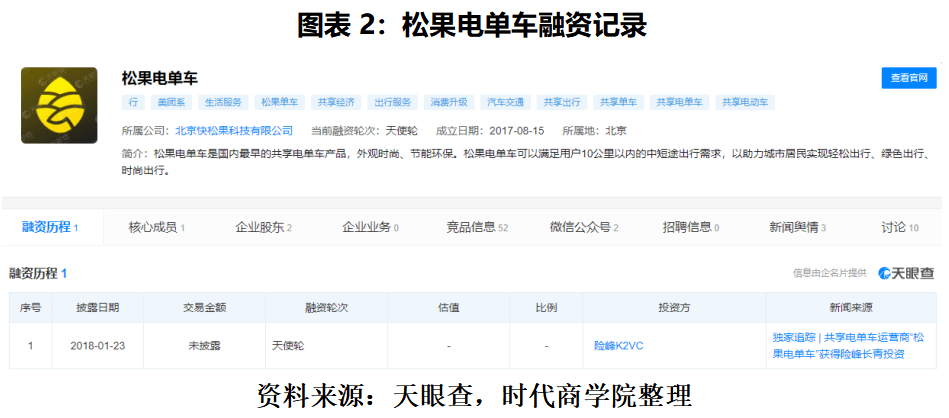Open 北京快松果科技有限公司 company link
Image resolution: width=949 pixels, height=418 pixels.
[x=234, y=130]
